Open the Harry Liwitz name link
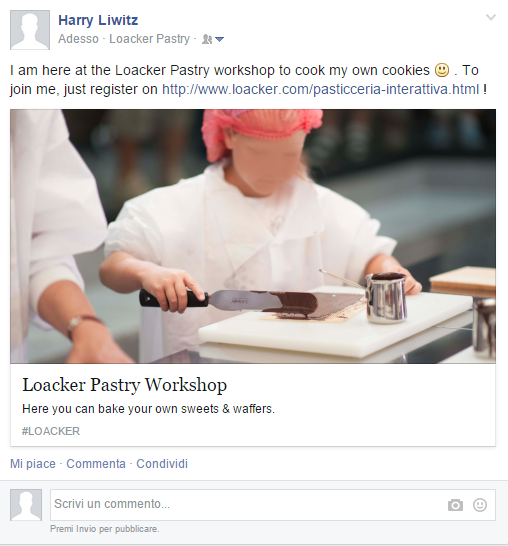508x546 pixels. coord(98,20)
